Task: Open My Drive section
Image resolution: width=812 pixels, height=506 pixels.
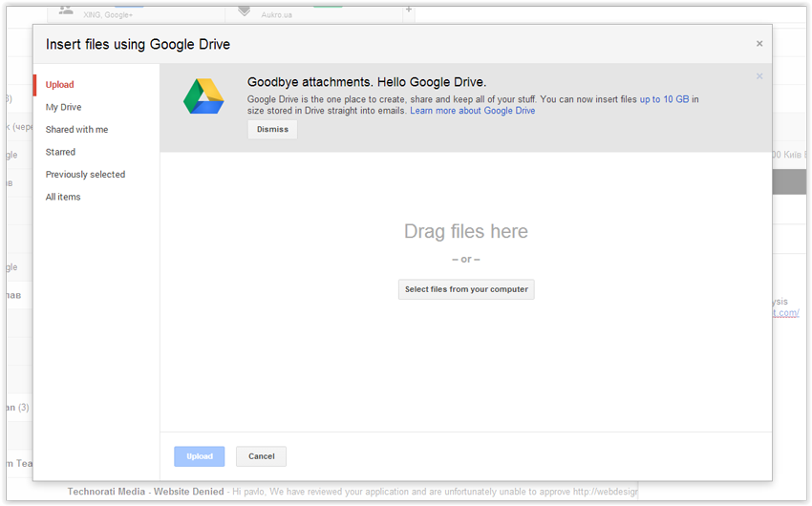Action: click(x=63, y=107)
